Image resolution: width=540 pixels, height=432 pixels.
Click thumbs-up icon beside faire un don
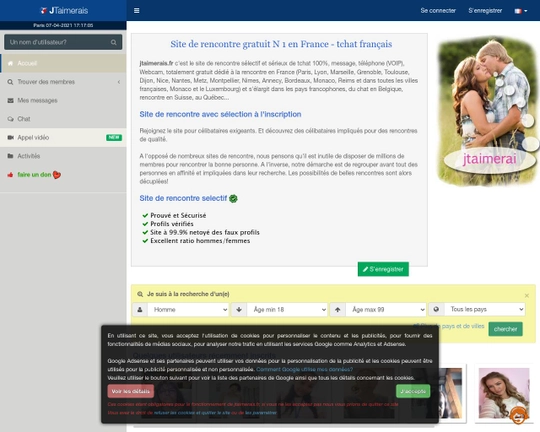10,175
